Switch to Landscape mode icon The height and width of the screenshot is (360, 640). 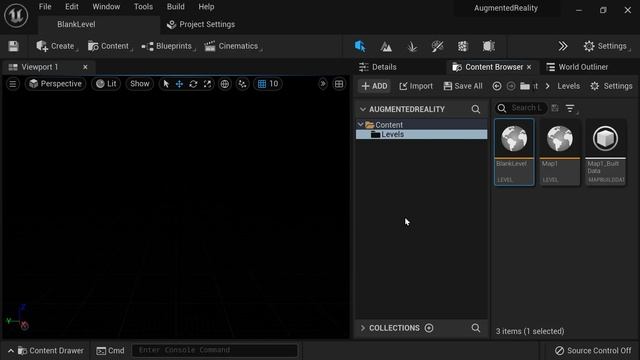[386, 47]
